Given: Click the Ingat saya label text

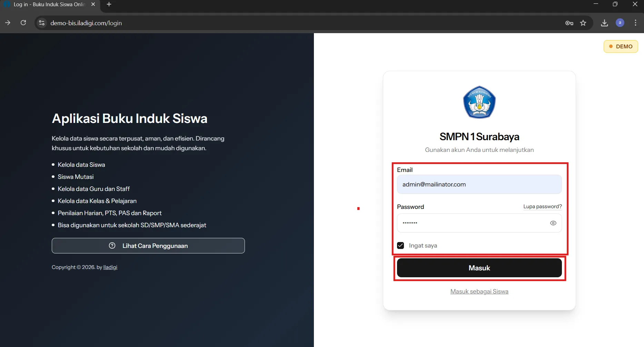Looking at the screenshot, I should [423, 245].
